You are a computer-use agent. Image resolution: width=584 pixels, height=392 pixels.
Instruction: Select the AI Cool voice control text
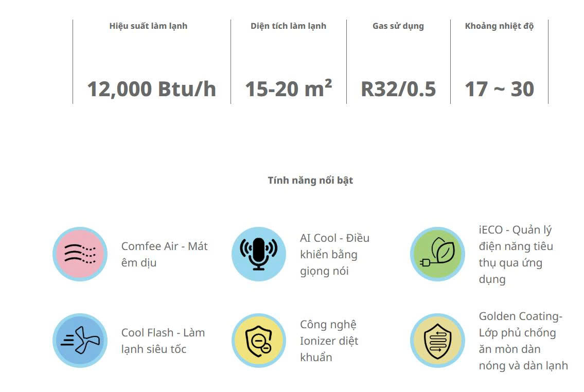[334, 254]
